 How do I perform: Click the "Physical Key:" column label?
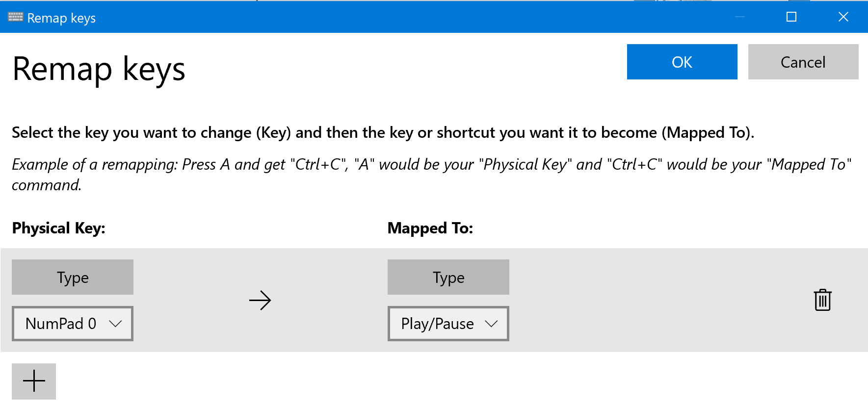[x=58, y=228]
